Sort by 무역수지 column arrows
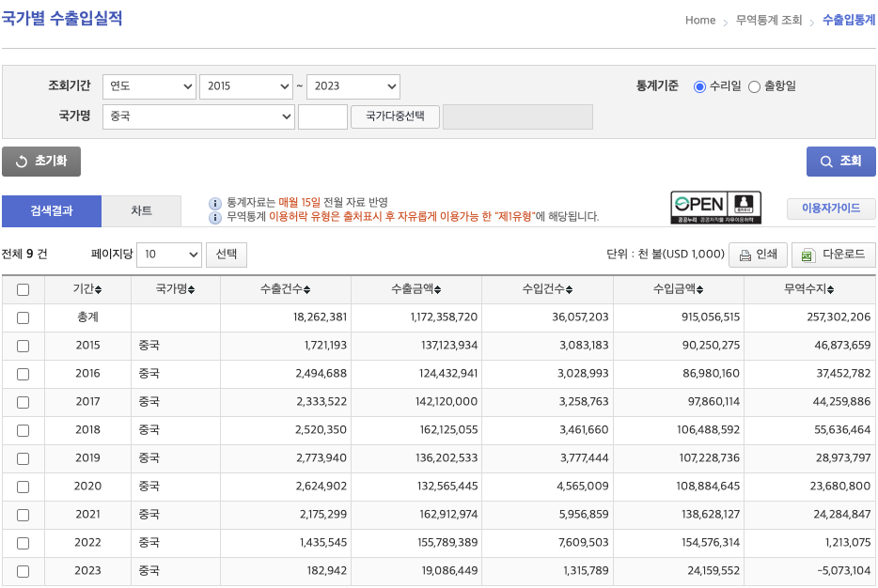The width and height of the screenshot is (878, 588). coord(830,290)
